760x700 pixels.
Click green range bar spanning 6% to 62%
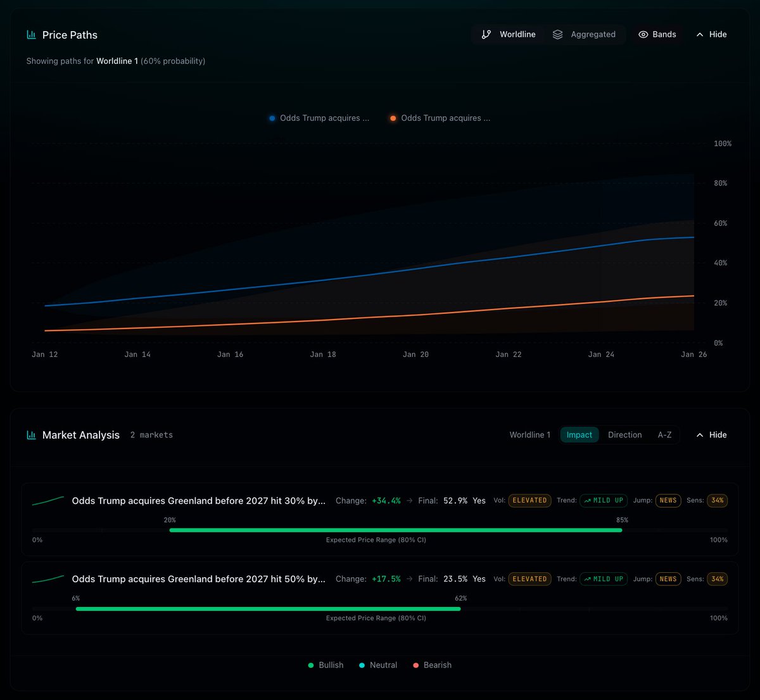click(268, 609)
